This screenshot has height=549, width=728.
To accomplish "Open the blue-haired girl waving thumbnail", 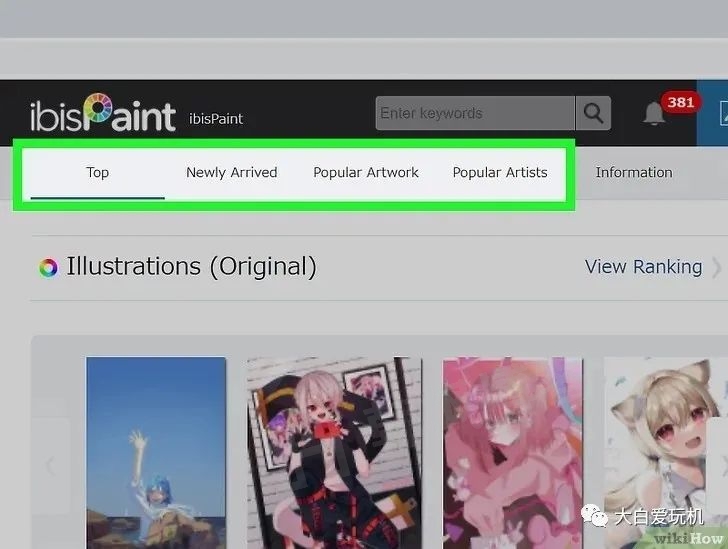I will click(156, 450).
